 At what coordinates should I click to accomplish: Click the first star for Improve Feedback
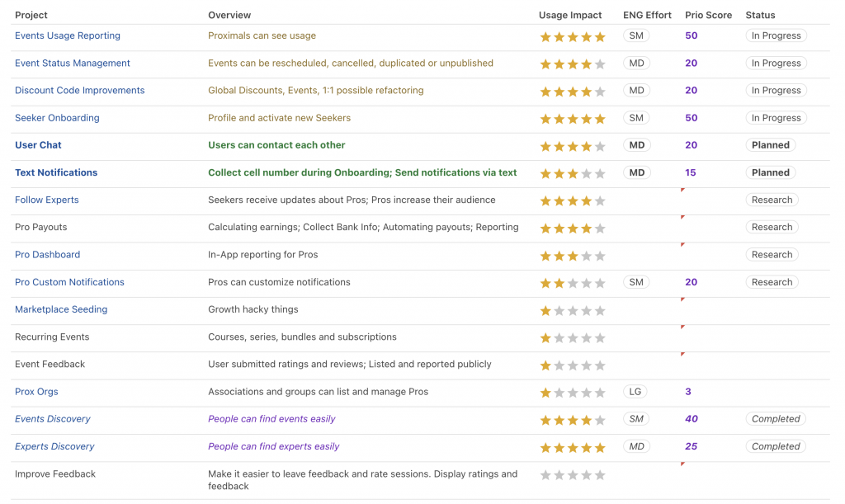(x=545, y=475)
